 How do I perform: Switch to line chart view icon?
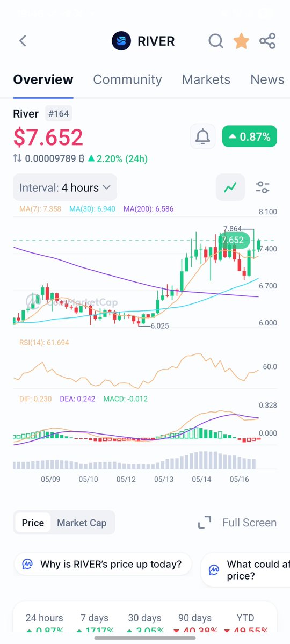point(230,187)
